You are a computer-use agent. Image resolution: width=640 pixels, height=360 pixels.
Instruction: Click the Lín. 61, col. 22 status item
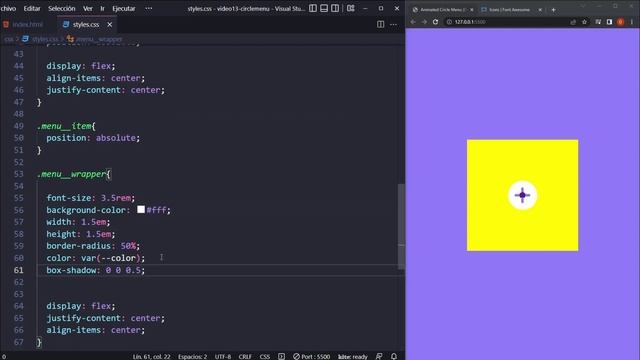(151, 356)
